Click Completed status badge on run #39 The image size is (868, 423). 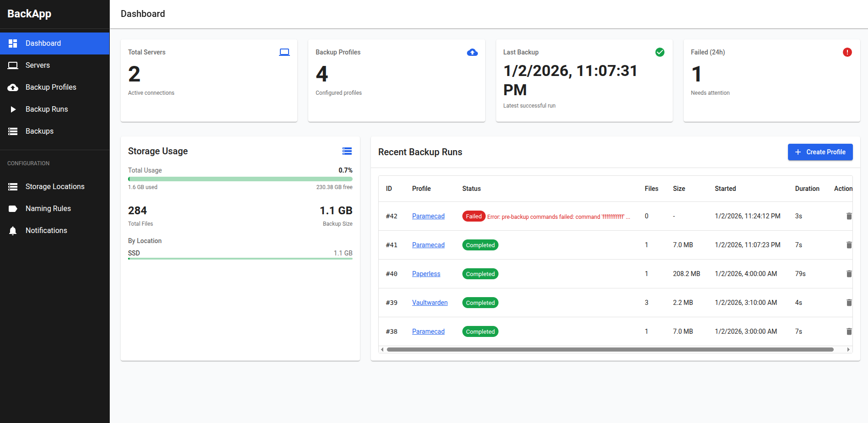pyautogui.click(x=480, y=303)
